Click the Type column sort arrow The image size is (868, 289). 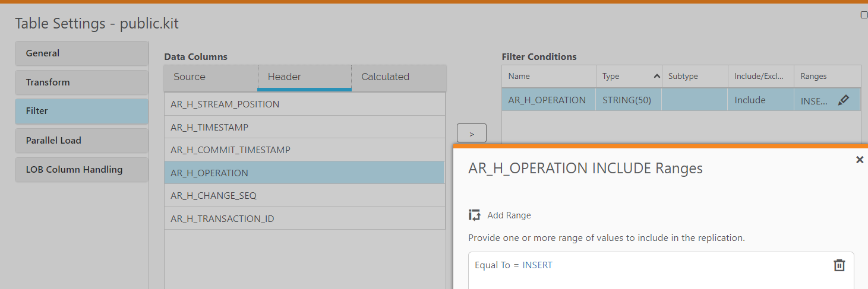tap(656, 77)
